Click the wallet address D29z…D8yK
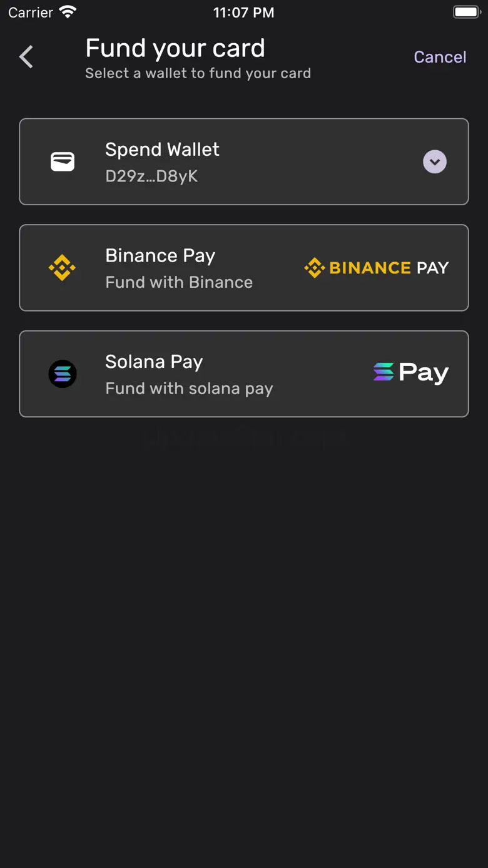 click(x=151, y=176)
